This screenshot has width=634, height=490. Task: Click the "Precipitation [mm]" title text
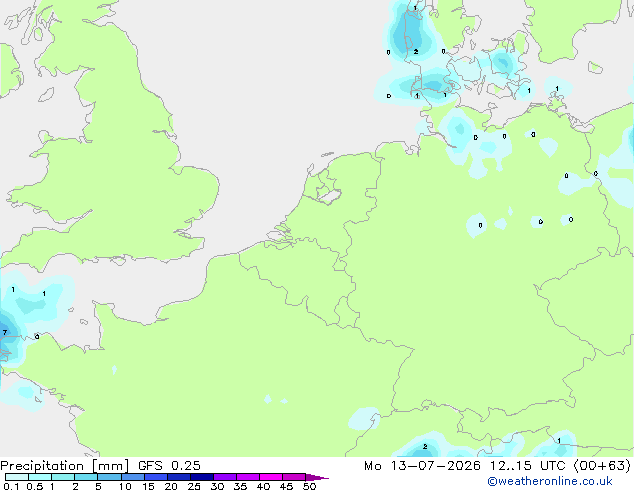pyautogui.click(x=65, y=466)
